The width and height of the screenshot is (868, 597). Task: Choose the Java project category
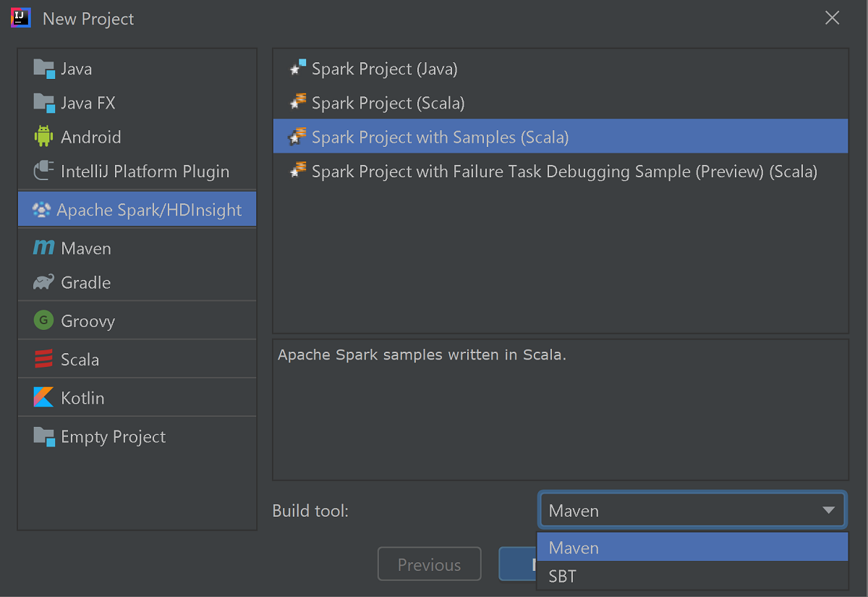(76, 69)
